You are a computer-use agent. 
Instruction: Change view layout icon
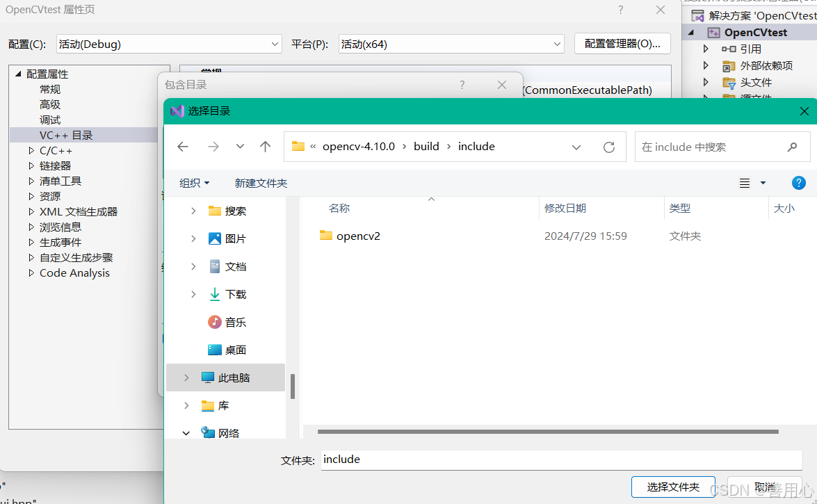pos(745,183)
